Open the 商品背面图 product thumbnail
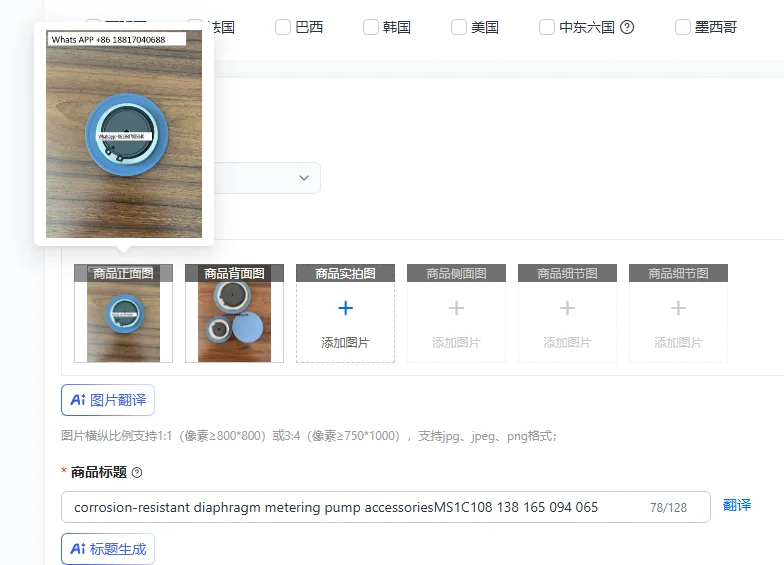The image size is (784, 565). coord(234,314)
